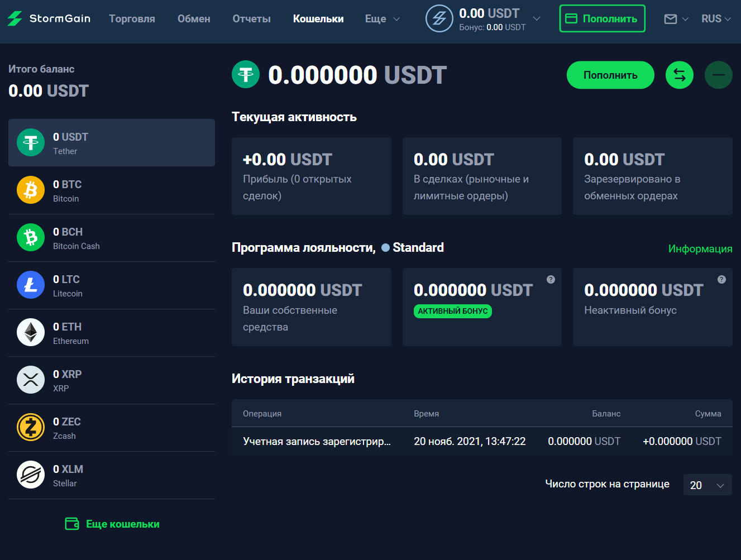Open the Кошельки tab
Screen dimensions: 741x560
coord(318,19)
